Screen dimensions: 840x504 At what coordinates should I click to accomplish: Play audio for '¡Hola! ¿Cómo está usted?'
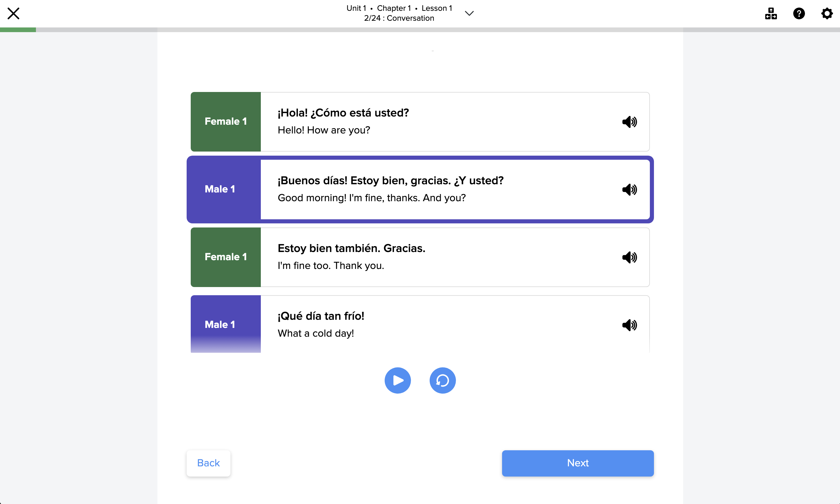coord(629,121)
